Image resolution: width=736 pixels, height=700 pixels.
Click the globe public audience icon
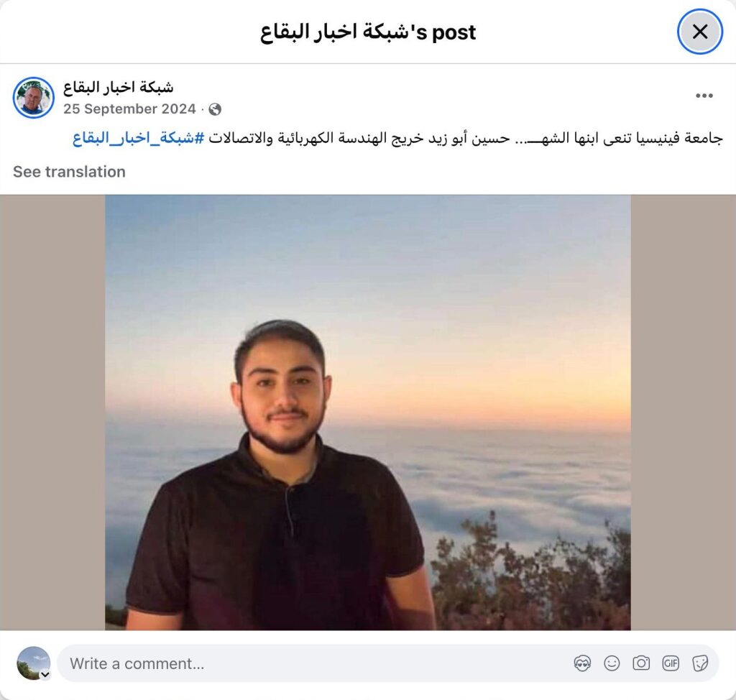point(214,109)
